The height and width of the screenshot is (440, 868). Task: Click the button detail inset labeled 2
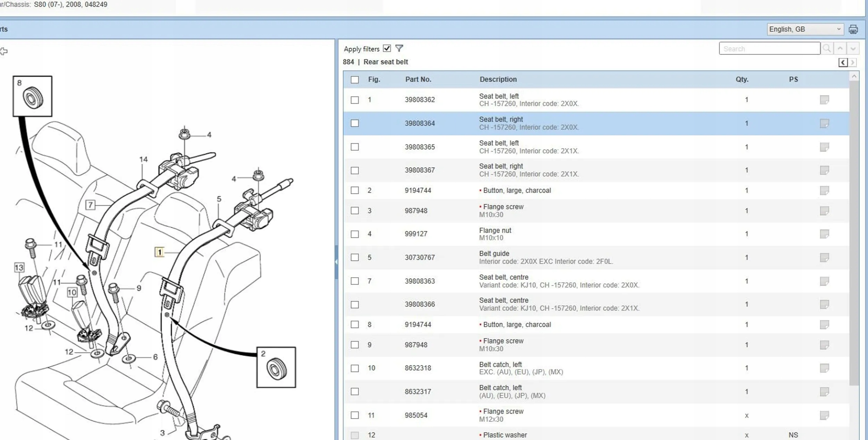click(x=276, y=367)
